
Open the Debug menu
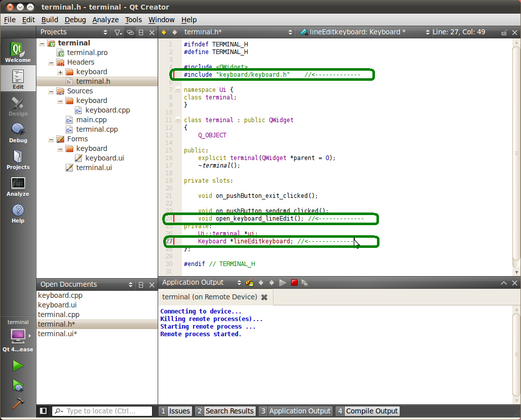(x=75, y=20)
